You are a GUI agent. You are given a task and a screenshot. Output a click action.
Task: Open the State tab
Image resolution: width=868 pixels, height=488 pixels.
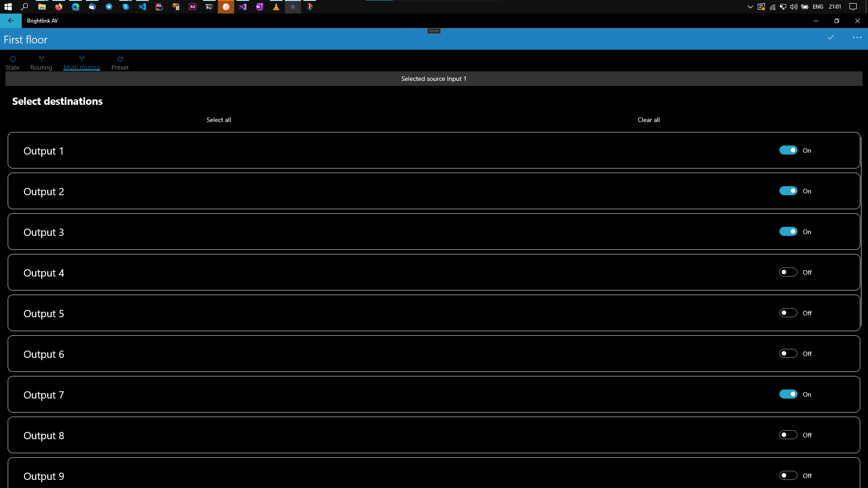[12, 63]
